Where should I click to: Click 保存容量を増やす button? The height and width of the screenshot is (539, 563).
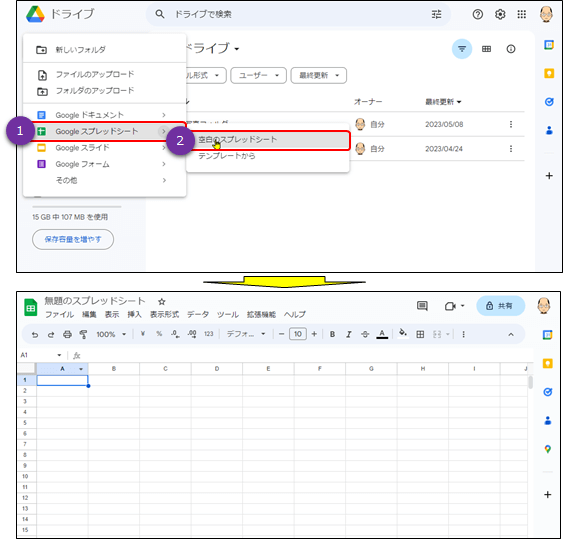pos(73,239)
